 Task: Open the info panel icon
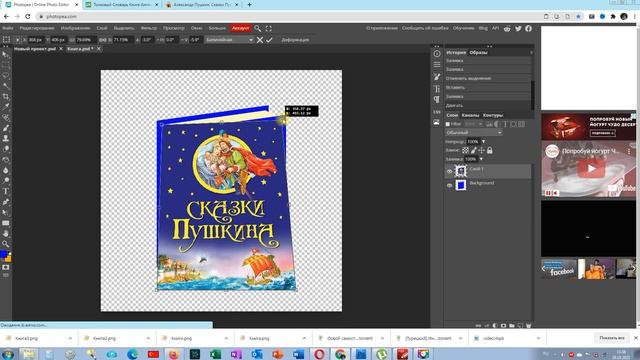pyautogui.click(x=437, y=54)
